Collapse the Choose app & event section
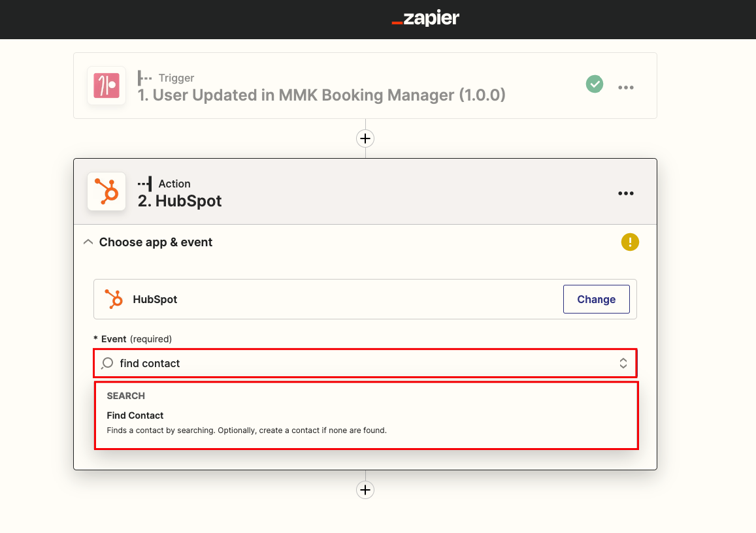756x533 pixels. (x=88, y=242)
